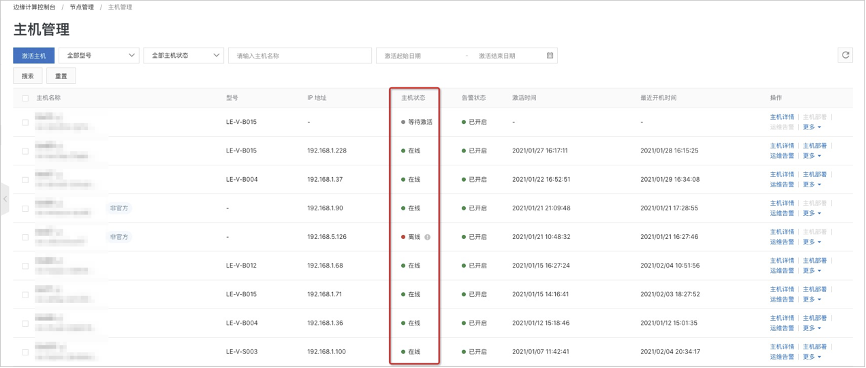Open 主机部署 for host 192.168.1.37
Screen dimensions: 866x368
(x=815, y=175)
